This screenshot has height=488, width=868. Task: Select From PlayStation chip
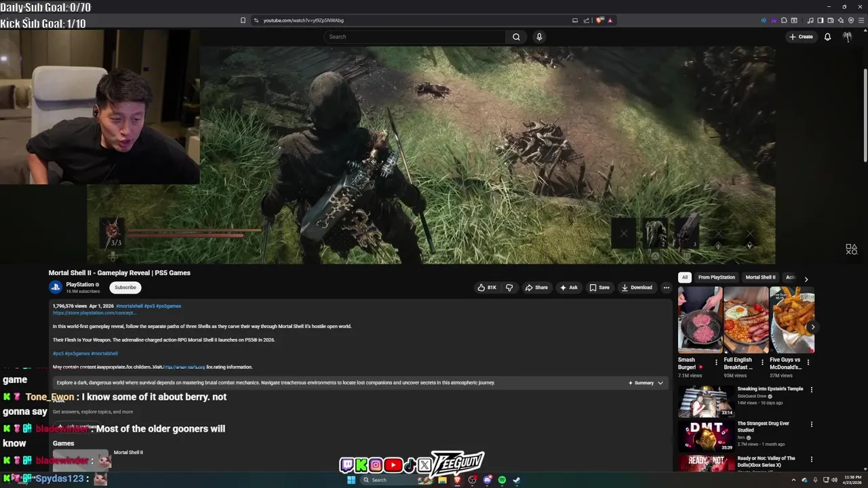(x=717, y=277)
